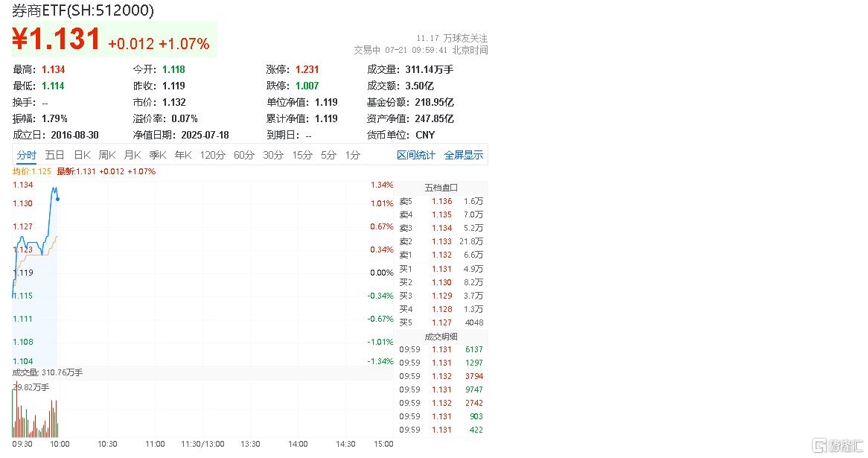The height and width of the screenshot is (458, 868).
Task: Select the 分时 chart tab
Action: click(26, 155)
